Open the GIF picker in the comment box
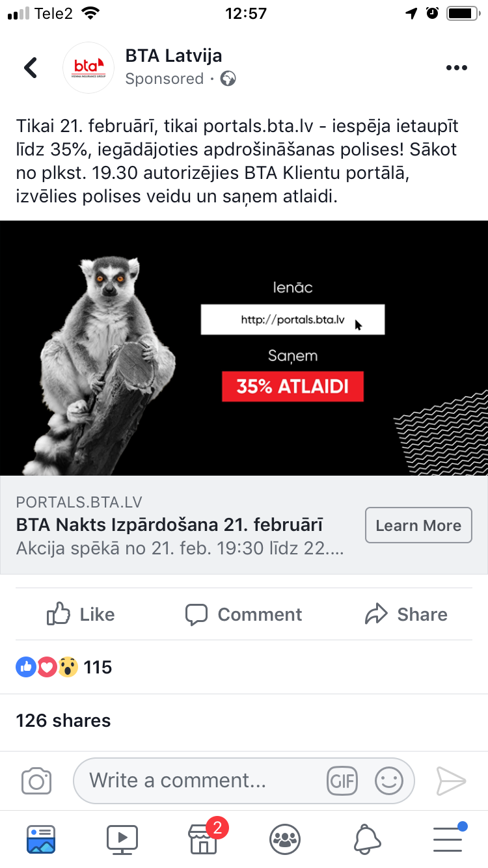488x868 pixels. pos(342,781)
